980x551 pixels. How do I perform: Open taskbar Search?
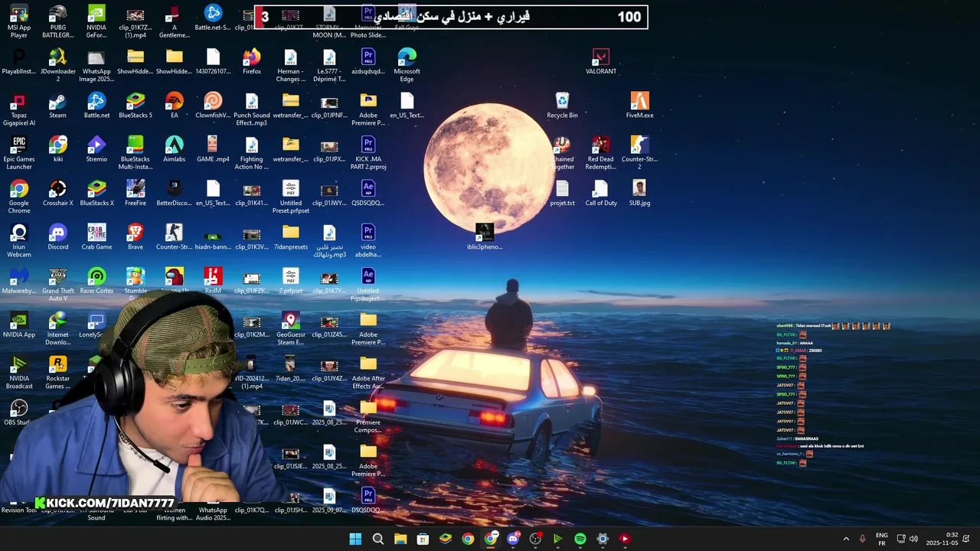(x=377, y=539)
